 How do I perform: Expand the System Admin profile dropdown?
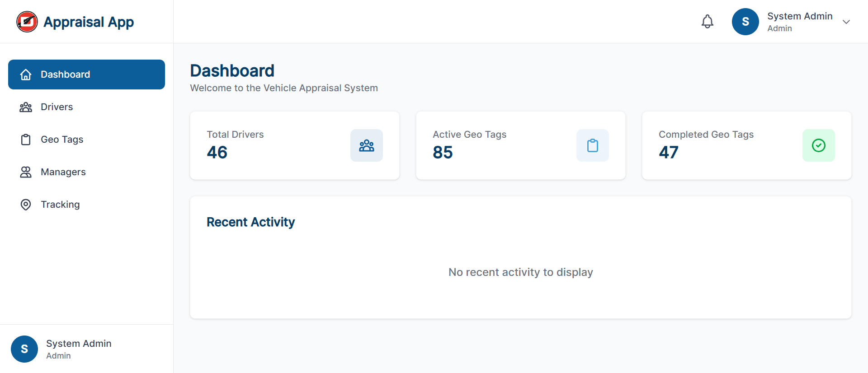846,21
